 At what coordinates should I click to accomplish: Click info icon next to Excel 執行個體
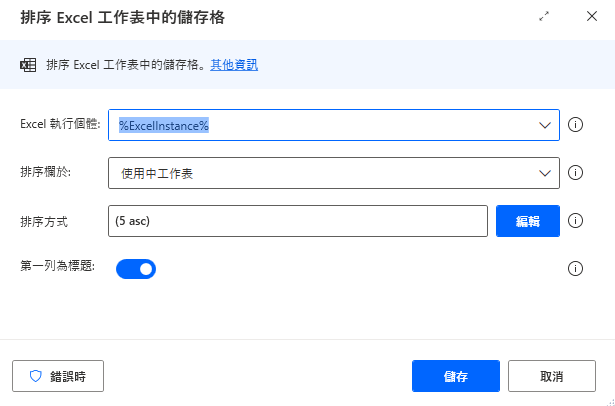pyautogui.click(x=575, y=125)
